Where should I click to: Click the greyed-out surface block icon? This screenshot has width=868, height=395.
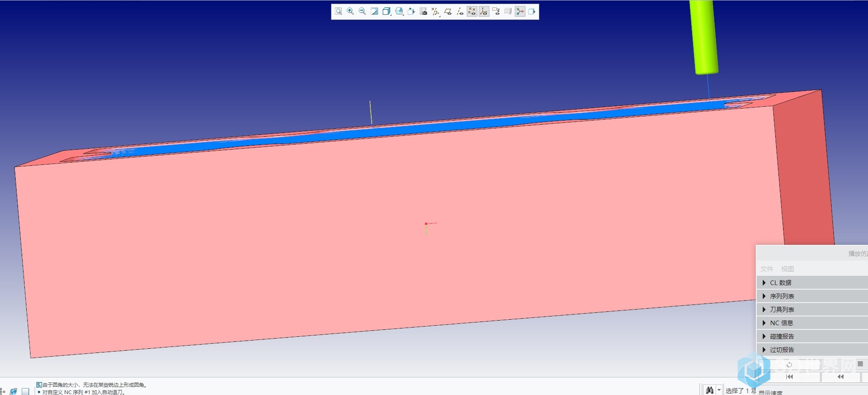click(x=508, y=12)
